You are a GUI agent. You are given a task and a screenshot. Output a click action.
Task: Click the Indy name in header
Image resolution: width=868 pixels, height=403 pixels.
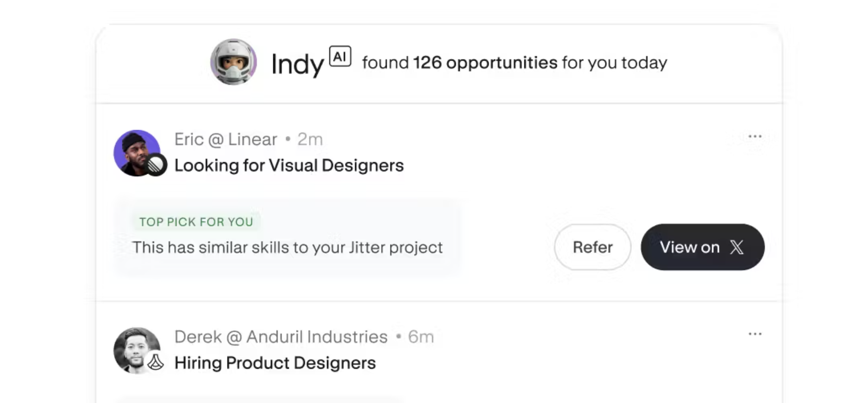[x=297, y=64]
